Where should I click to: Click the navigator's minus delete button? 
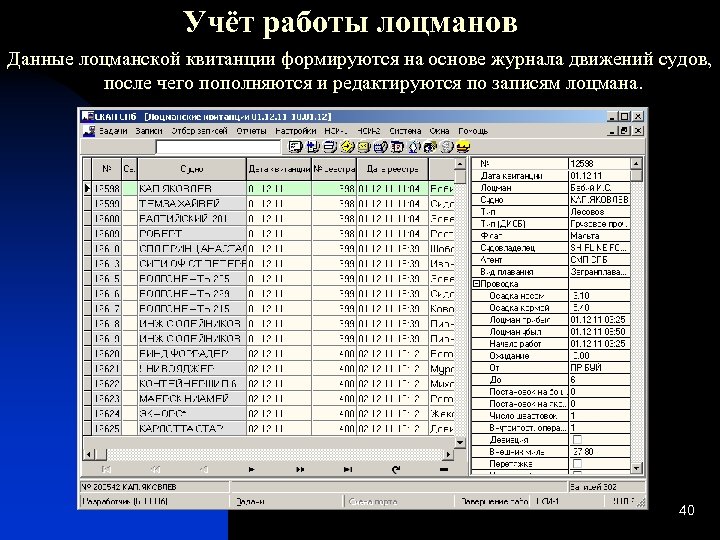(444, 469)
